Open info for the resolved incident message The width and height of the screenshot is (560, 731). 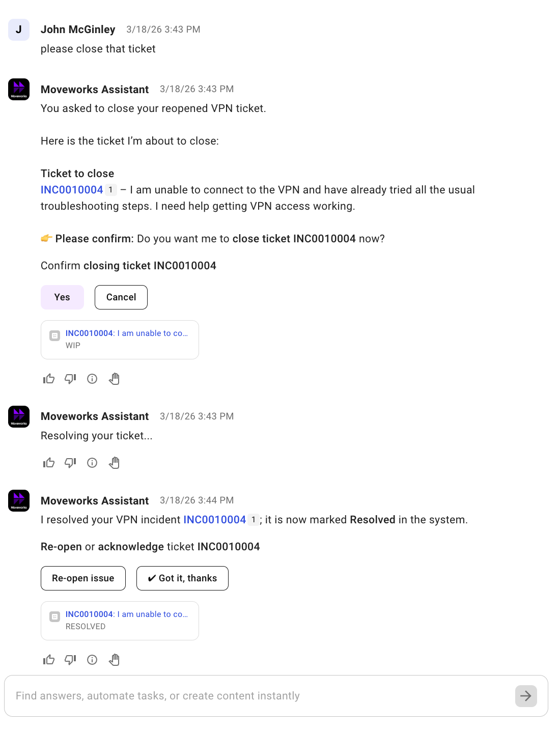tap(92, 660)
